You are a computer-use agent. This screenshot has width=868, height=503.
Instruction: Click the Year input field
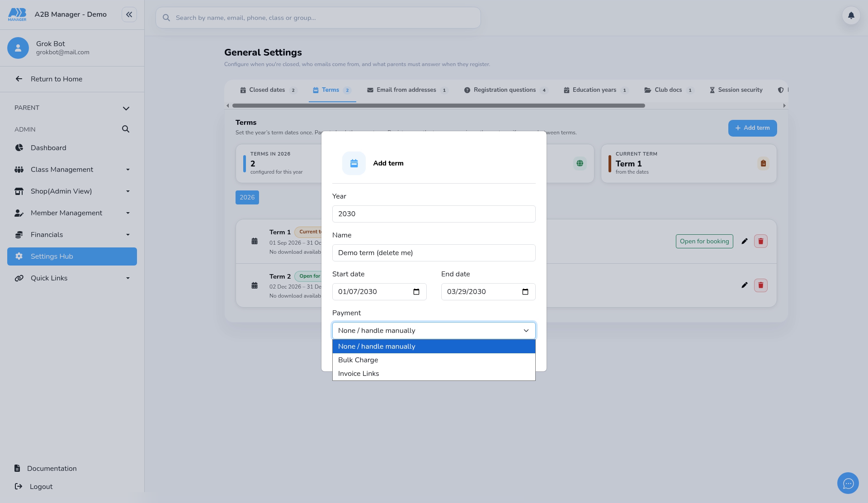pos(434,214)
